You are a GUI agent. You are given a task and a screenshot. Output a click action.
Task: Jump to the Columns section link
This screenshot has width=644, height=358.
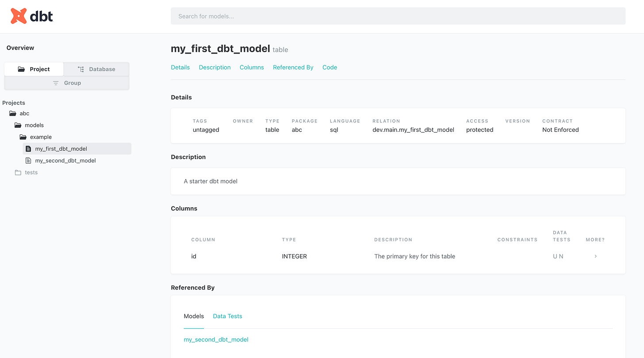(252, 67)
